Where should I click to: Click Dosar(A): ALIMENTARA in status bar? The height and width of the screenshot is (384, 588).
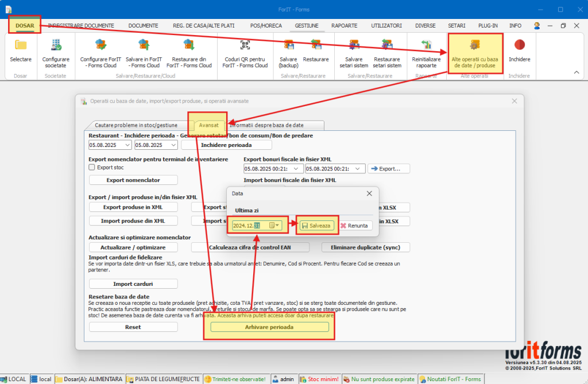[x=89, y=379]
